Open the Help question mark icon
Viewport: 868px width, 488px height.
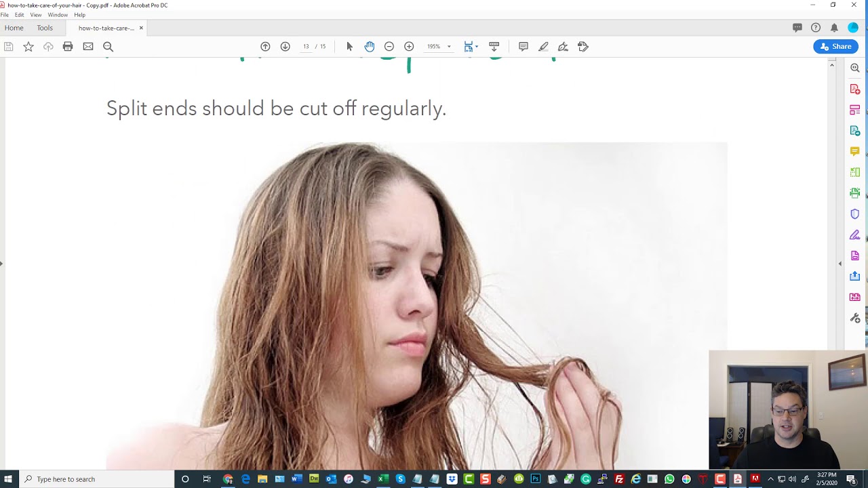pyautogui.click(x=816, y=28)
